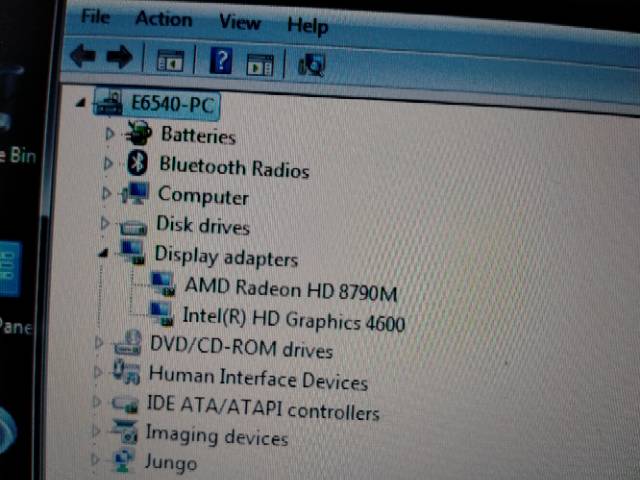640x480 pixels.
Task: Select the Jungo label
Action: pos(171,463)
